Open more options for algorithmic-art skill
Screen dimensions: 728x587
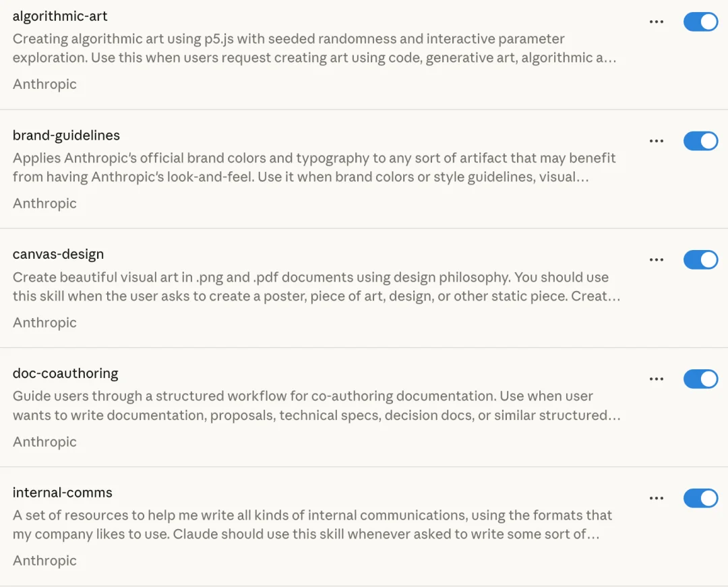[656, 22]
